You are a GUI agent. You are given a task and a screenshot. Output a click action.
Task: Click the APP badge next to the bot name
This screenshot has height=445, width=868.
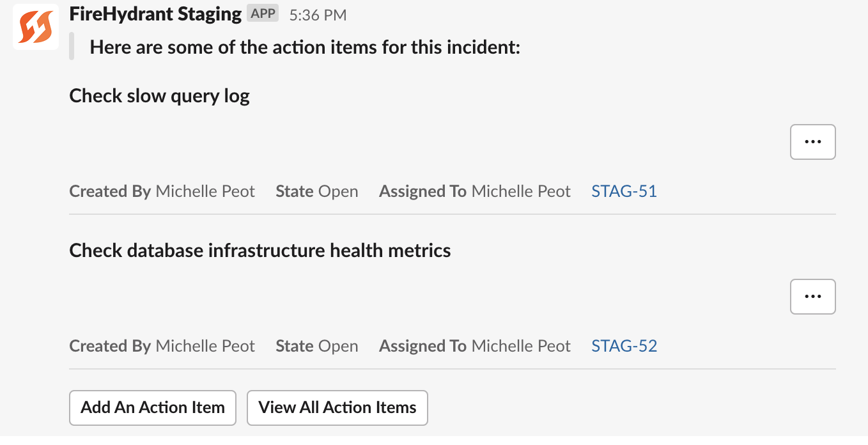262,13
